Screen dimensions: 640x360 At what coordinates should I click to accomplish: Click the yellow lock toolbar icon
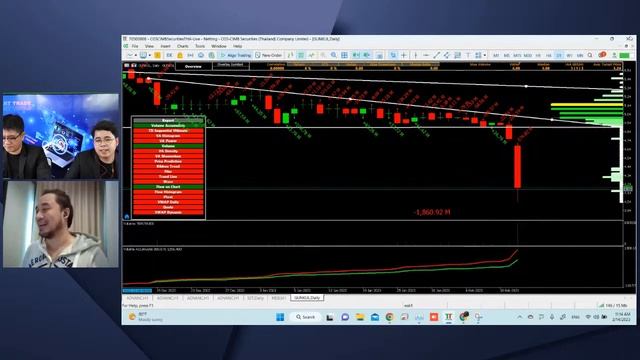coord(180,55)
